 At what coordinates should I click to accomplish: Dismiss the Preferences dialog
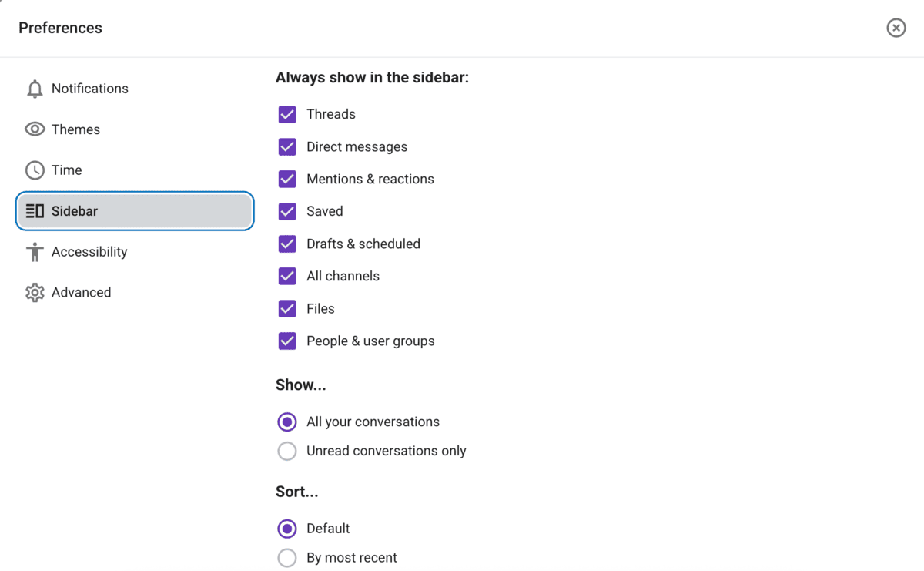pos(896,28)
